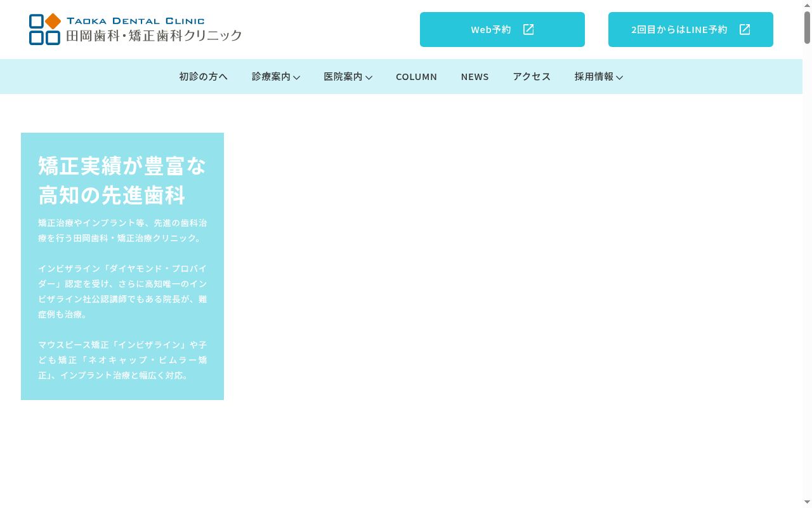812x508 pixels.
Task: Click the page vertical scrollbar thumb
Action: pyautogui.click(x=807, y=27)
